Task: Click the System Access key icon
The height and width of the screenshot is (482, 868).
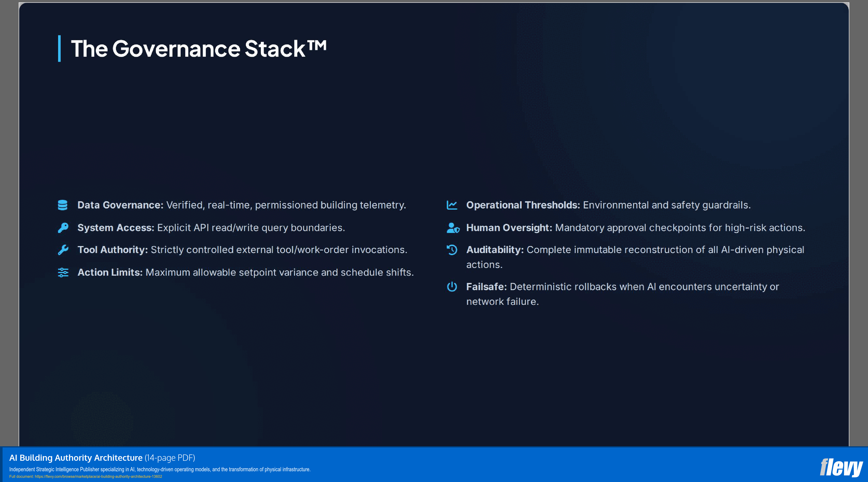Action: [63, 228]
